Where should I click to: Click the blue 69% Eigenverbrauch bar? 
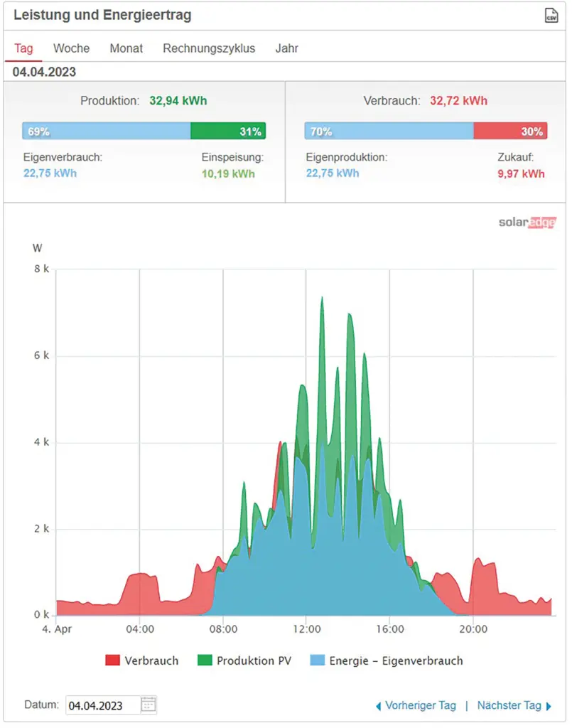click(107, 131)
